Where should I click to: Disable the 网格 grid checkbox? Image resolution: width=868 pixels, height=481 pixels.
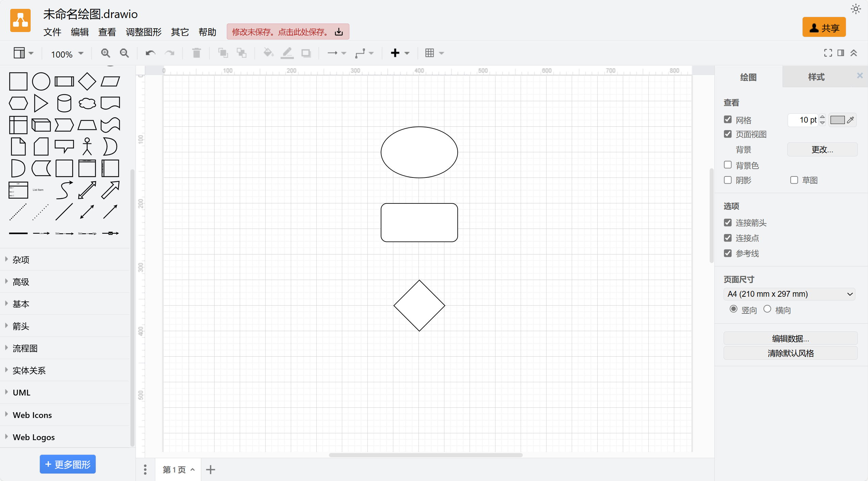pyautogui.click(x=728, y=120)
